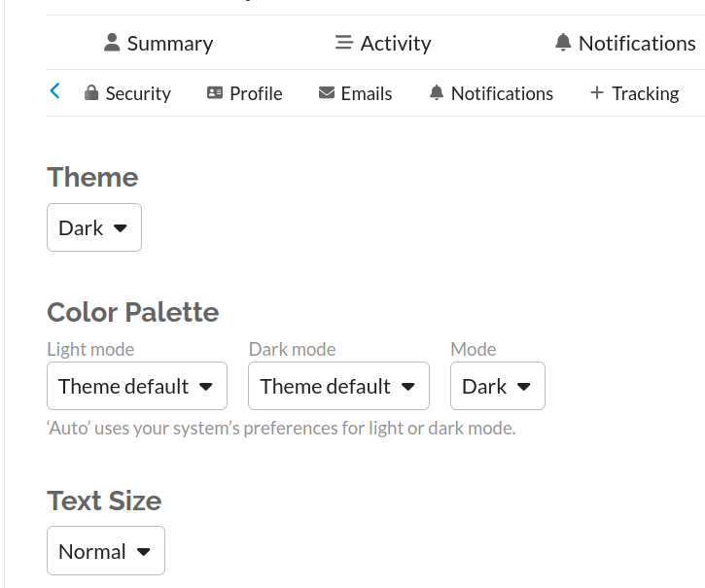705x588 pixels.
Task: Open the Light mode palette dropdown
Action: [137, 386]
